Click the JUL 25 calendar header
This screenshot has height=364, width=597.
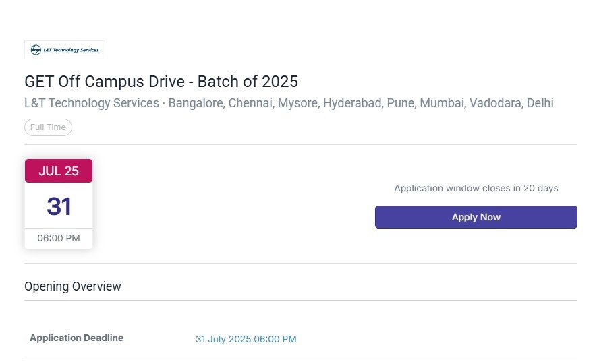point(59,171)
